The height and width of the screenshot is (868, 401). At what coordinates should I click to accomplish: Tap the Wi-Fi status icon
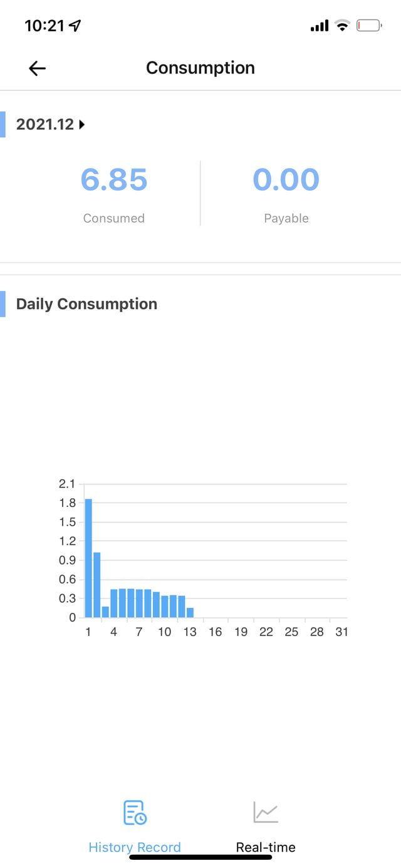point(342,26)
